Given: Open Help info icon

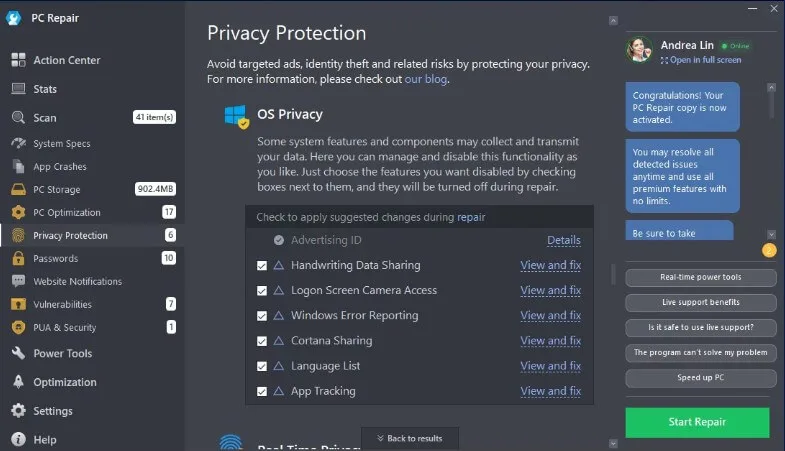Looking at the screenshot, I should tap(19, 439).
